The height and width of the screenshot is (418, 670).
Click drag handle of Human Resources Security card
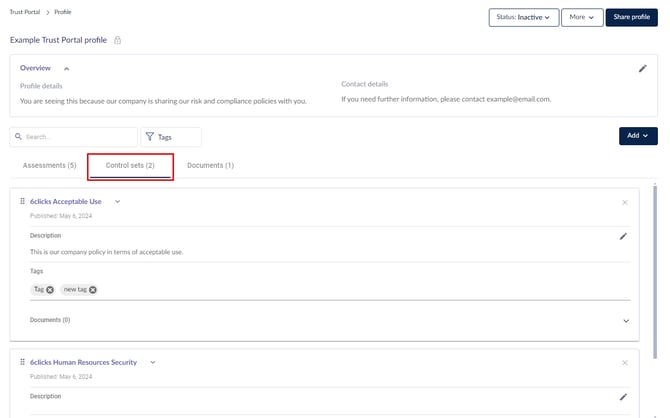22,362
